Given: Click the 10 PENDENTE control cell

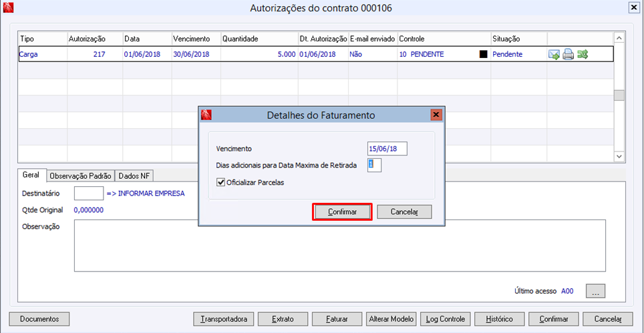Looking at the screenshot, I should [444, 54].
